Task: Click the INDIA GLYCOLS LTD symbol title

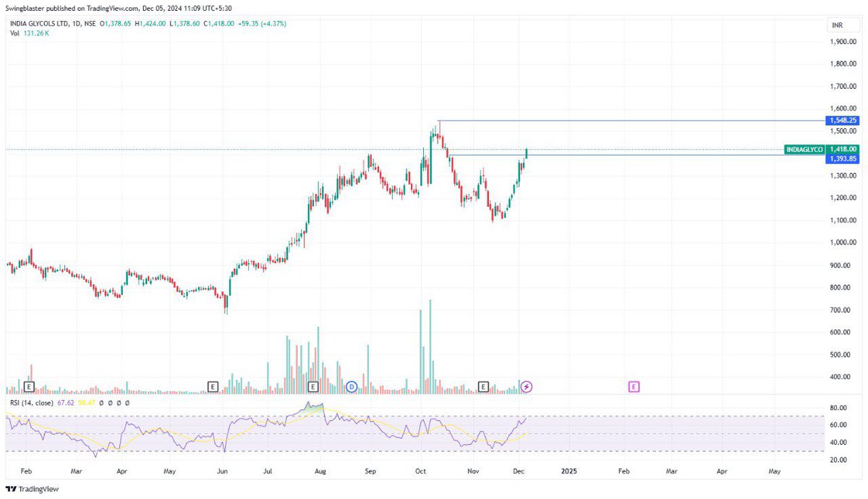Action: (x=38, y=24)
